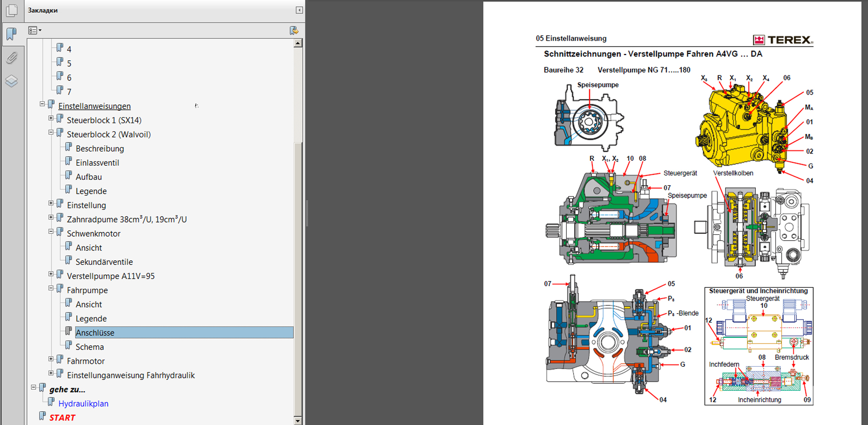Expand the Steuerblock 1 (SX14) node
Image resolution: width=868 pixels, height=425 pixels.
(51, 119)
